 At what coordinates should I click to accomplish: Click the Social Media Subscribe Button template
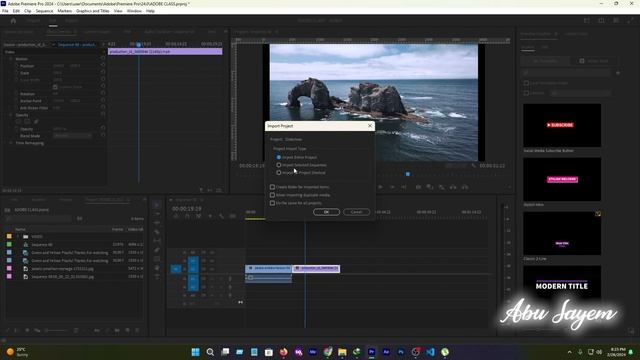click(562, 125)
